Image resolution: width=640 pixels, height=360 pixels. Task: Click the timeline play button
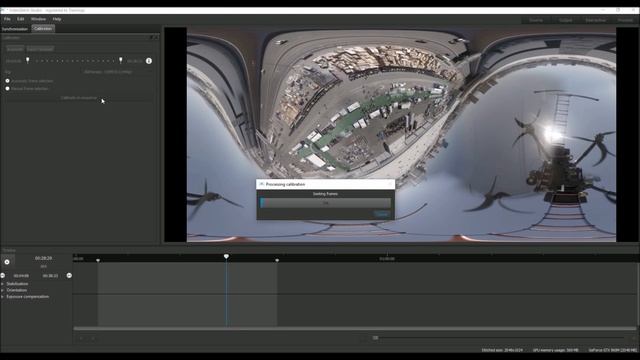click(7, 262)
